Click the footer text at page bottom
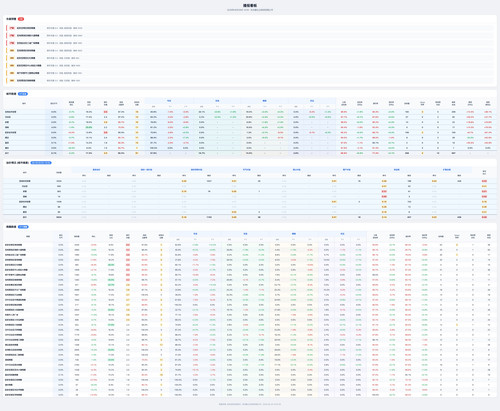The image size is (500, 411). click(x=250, y=404)
